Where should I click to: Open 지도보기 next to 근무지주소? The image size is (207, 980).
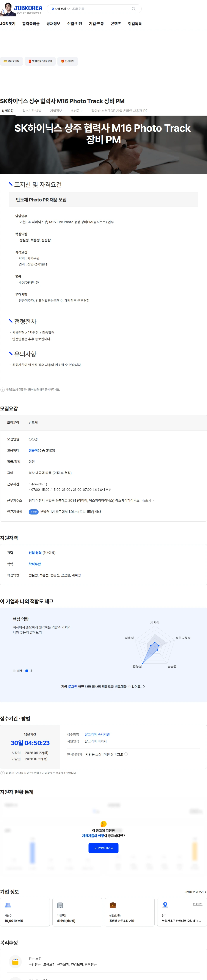tap(146, 501)
